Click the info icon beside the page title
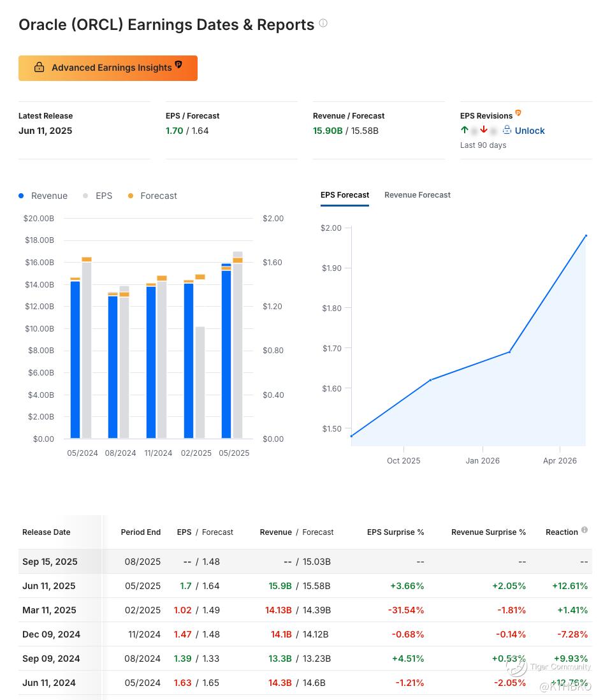Viewport: 603px width, 700px height. point(323,24)
